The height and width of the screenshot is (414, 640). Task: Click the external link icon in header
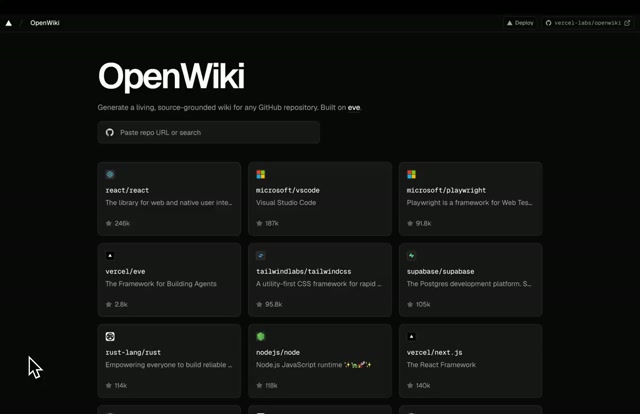627,23
